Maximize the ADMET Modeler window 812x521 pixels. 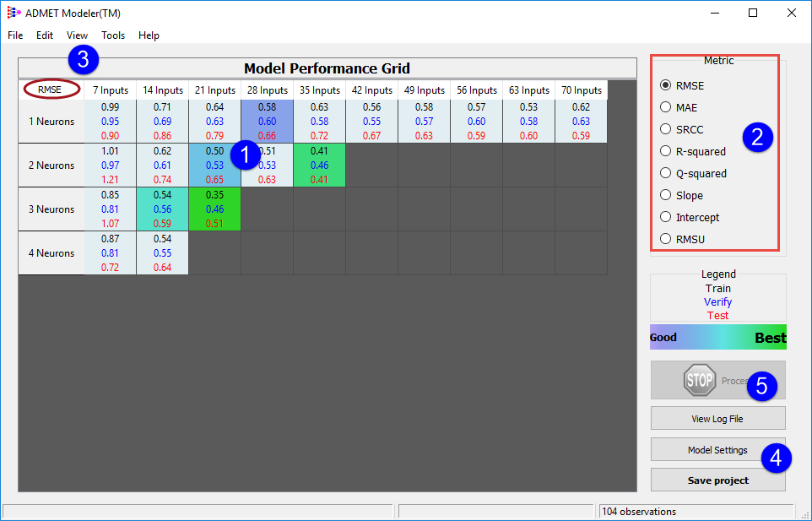point(753,13)
